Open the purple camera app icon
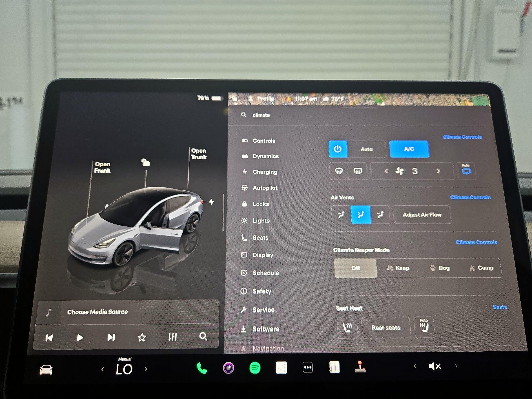 click(x=228, y=368)
